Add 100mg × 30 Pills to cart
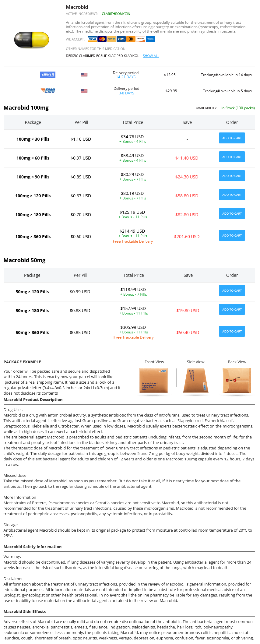 click(232, 138)
